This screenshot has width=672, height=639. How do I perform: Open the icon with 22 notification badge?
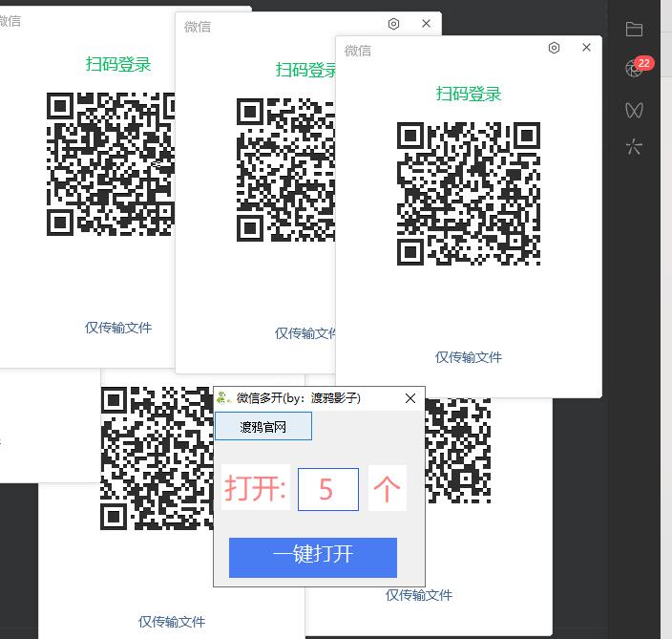click(637, 67)
